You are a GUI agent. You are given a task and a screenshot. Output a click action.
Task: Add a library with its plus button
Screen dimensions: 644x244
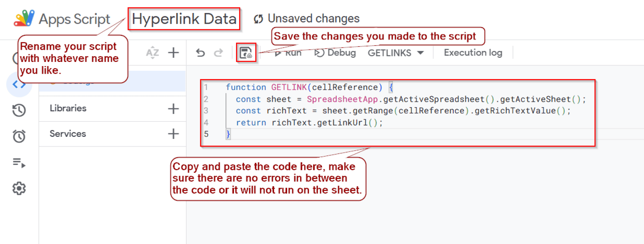tap(173, 108)
